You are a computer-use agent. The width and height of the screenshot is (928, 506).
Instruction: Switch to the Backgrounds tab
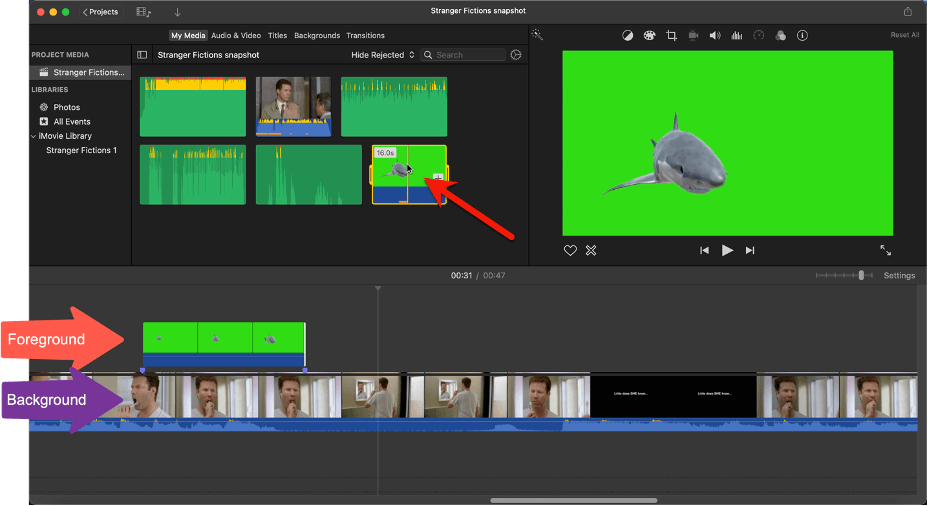tap(317, 36)
